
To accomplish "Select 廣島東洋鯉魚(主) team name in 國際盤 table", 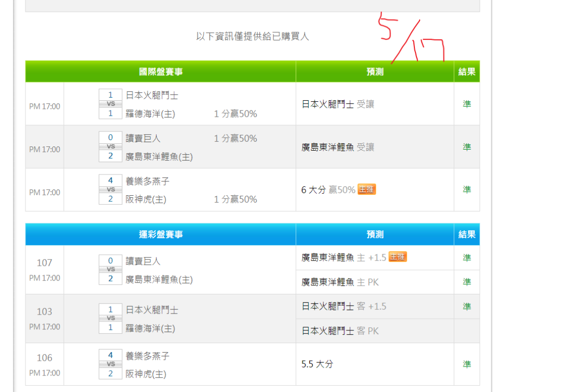I will click(159, 156).
